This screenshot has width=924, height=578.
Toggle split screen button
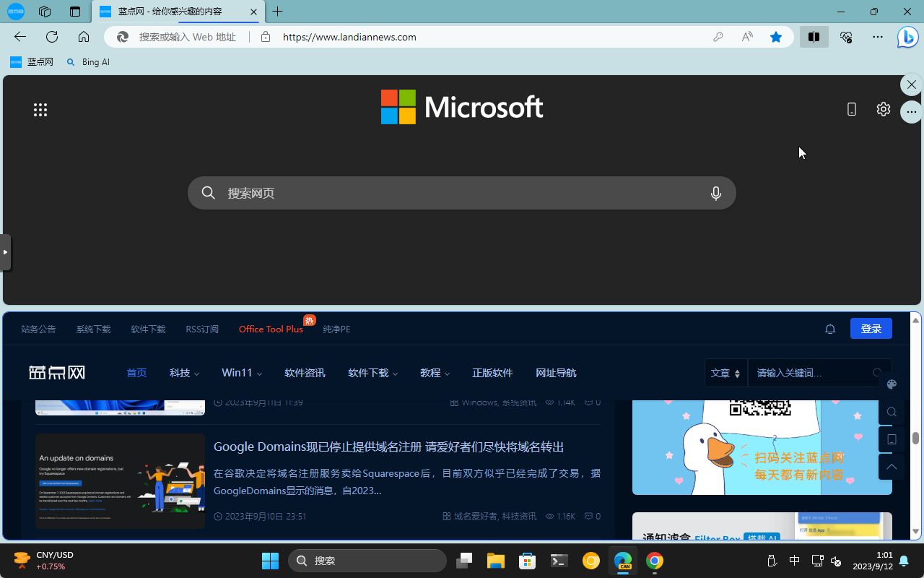pyautogui.click(x=814, y=37)
